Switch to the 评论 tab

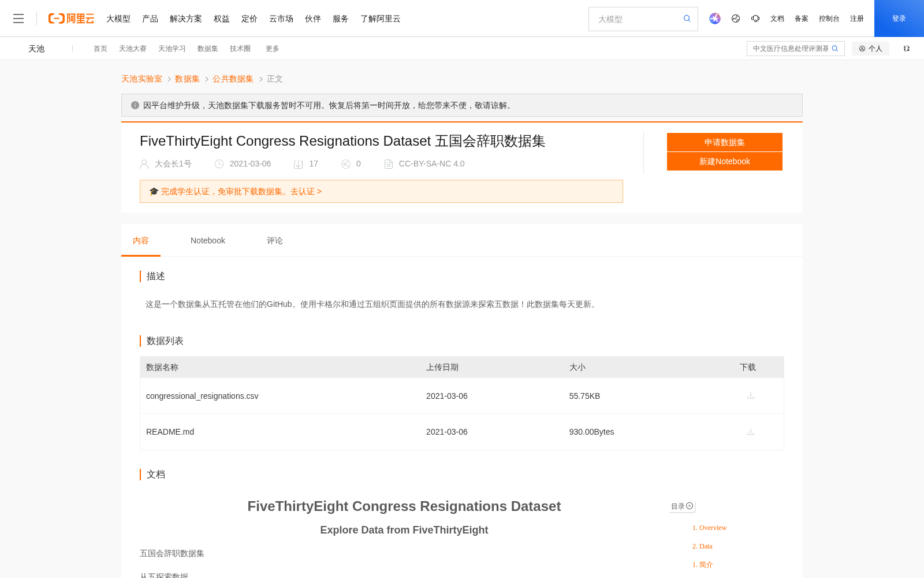(275, 240)
